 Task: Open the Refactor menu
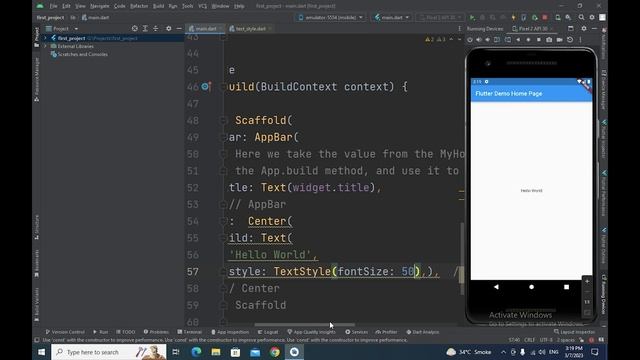click(139, 6)
